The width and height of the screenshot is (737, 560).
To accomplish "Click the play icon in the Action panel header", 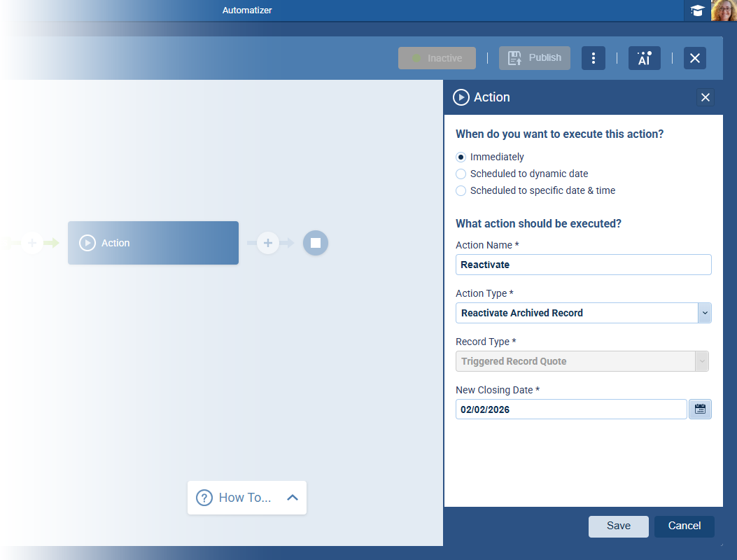I will 461,97.
